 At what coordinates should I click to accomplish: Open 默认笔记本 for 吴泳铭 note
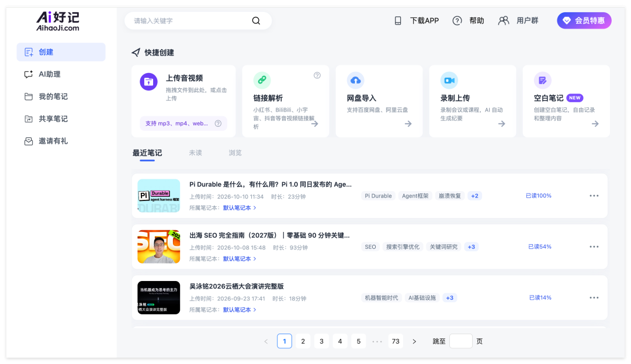point(240,310)
